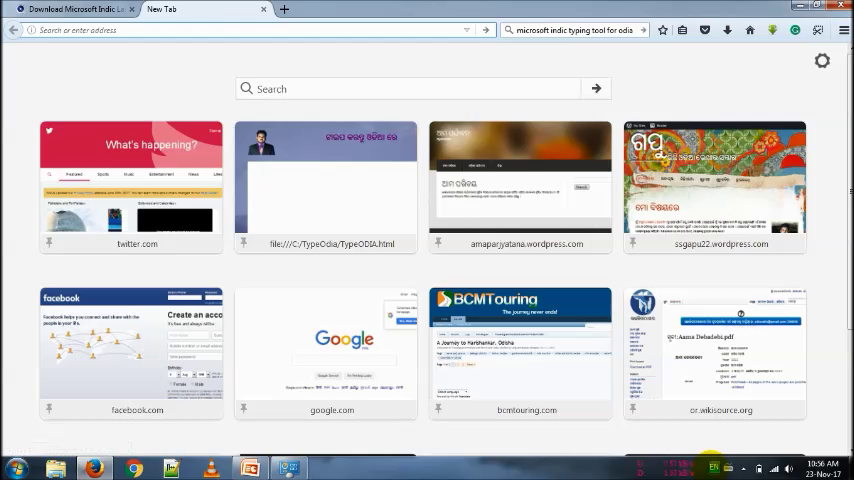Click the magnifier icon in toolbar search box

[509, 30]
